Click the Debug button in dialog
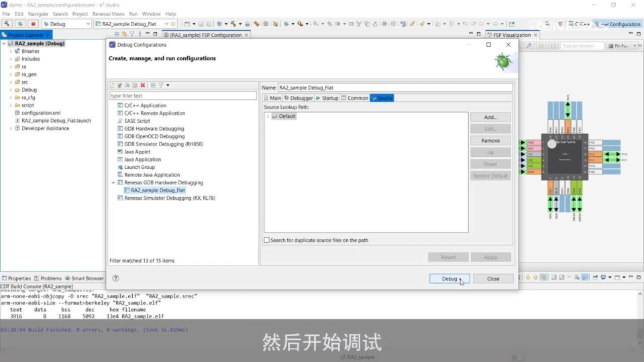Image resolution: width=644 pixels, height=362 pixels. (449, 279)
